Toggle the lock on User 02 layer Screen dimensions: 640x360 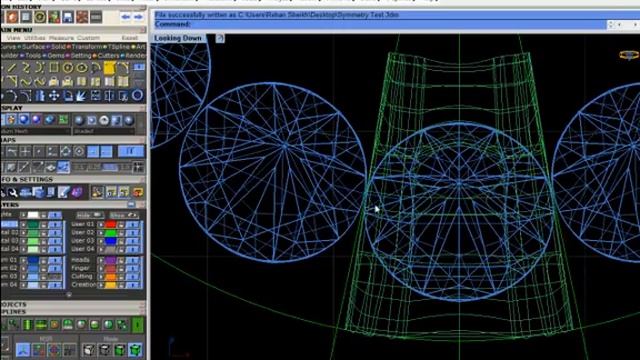coord(121,233)
